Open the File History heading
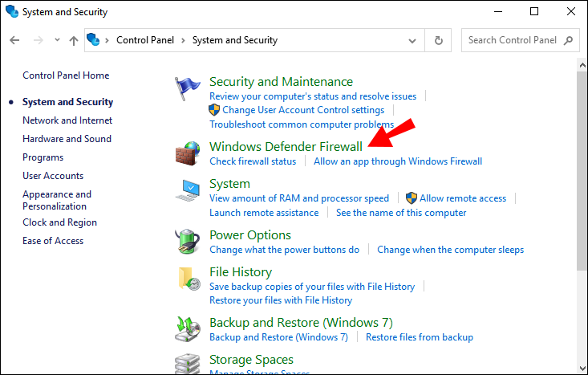Image resolution: width=588 pixels, height=375 pixels. pyautogui.click(x=241, y=271)
